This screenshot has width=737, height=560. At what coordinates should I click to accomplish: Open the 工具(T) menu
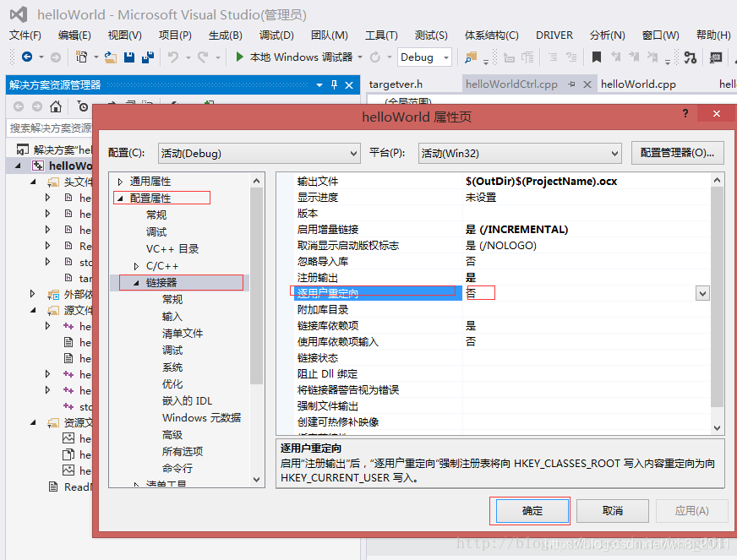[382, 35]
